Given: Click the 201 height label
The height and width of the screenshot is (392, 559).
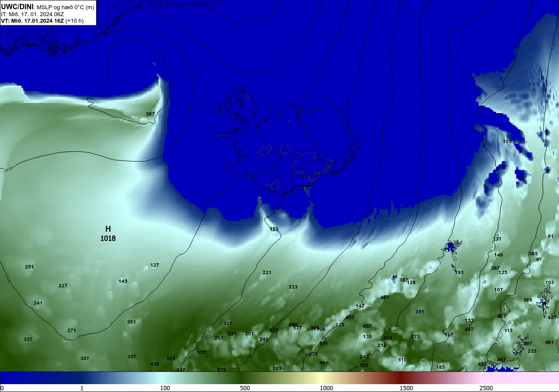Looking at the screenshot, I should (249, 334).
